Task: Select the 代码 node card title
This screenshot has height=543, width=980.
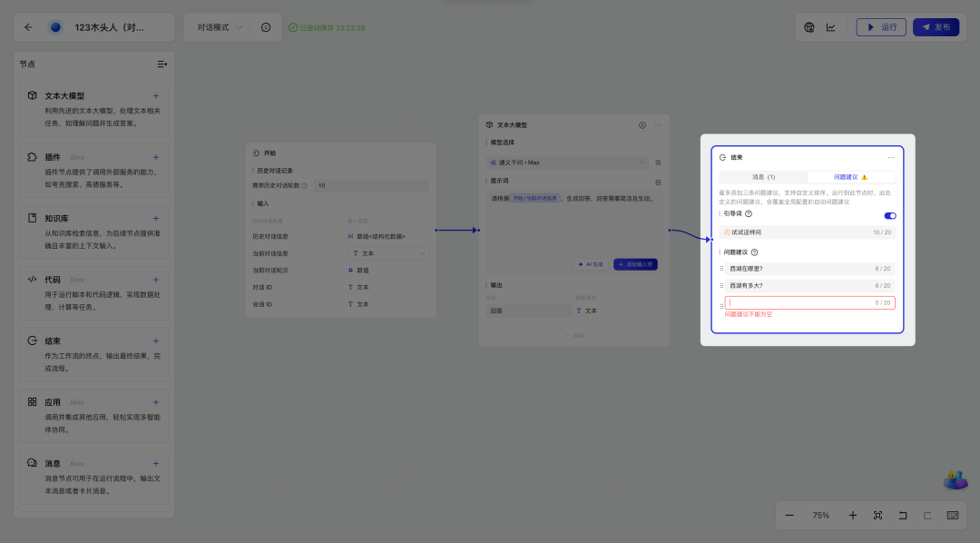Action: tap(53, 280)
